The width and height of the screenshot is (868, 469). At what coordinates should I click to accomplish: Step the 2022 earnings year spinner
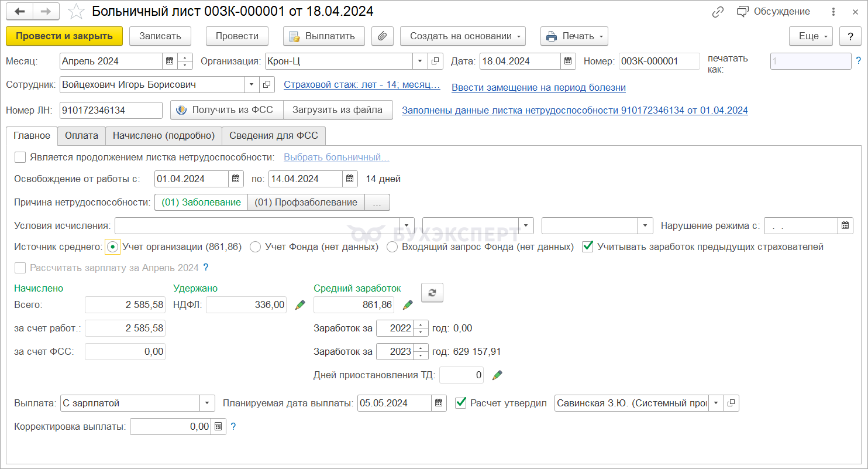tap(421, 328)
